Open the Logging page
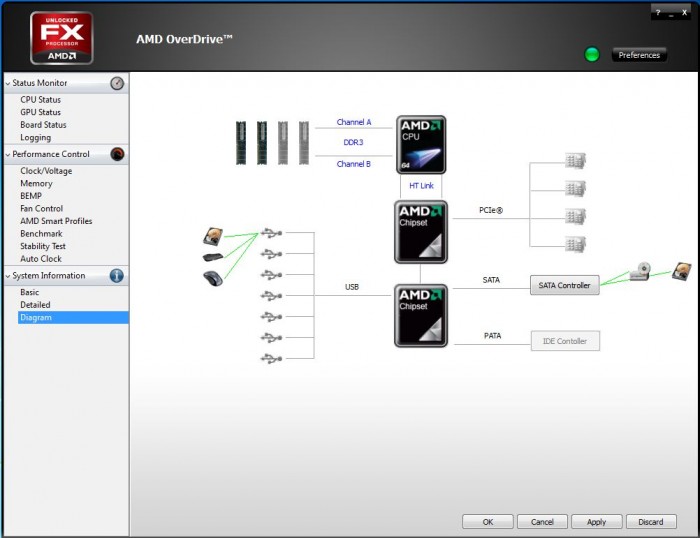The width and height of the screenshot is (700, 538). pyautogui.click(x=36, y=138)
